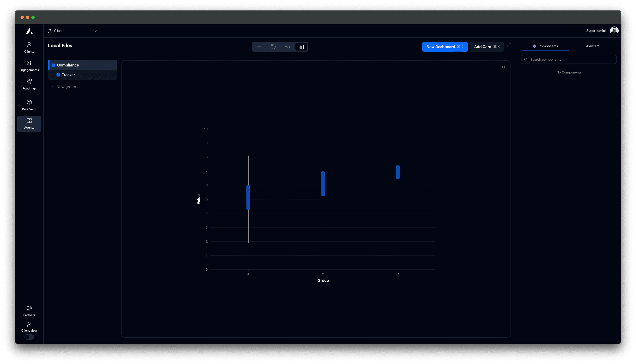Click the New Dashboard button
The height and width of the screenshot is (364, 636).
point(445,47)
